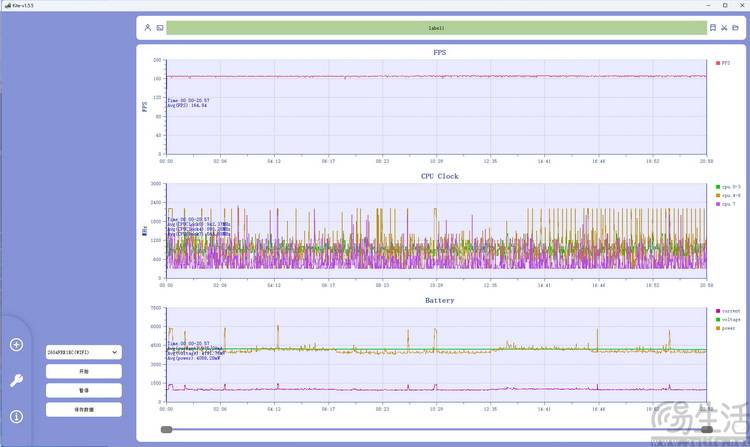Click the 开始 start button

[x=84, y=371]
